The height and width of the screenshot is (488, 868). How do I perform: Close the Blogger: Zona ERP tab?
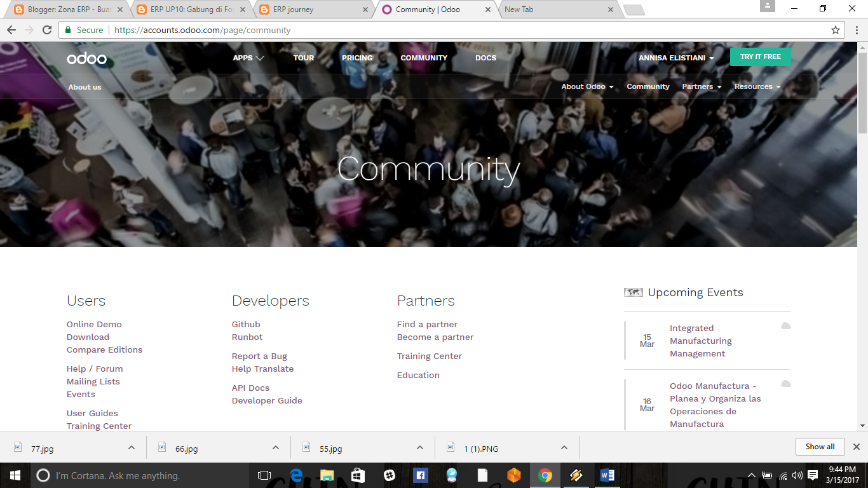click(x=120, y=10)
